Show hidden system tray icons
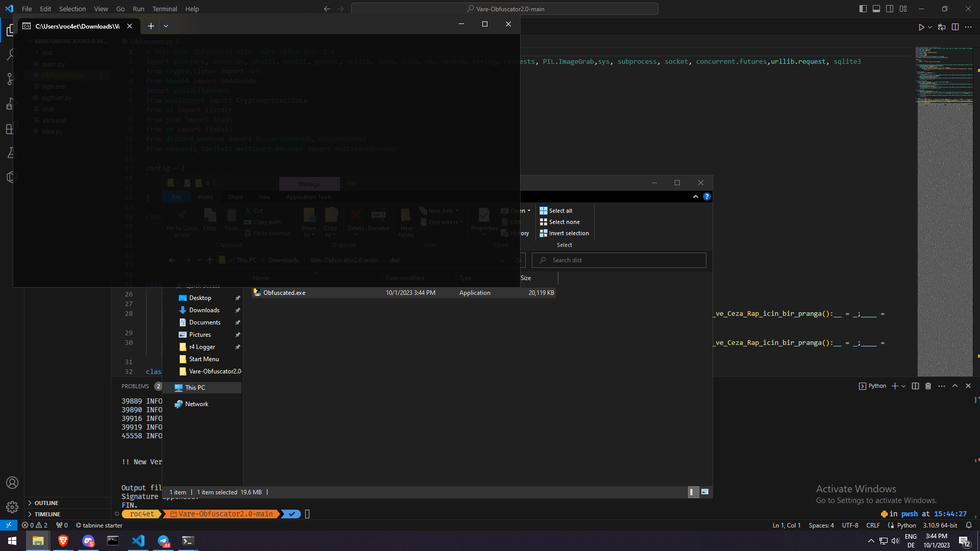Viewport: 980px width, 551px height. 871,541
